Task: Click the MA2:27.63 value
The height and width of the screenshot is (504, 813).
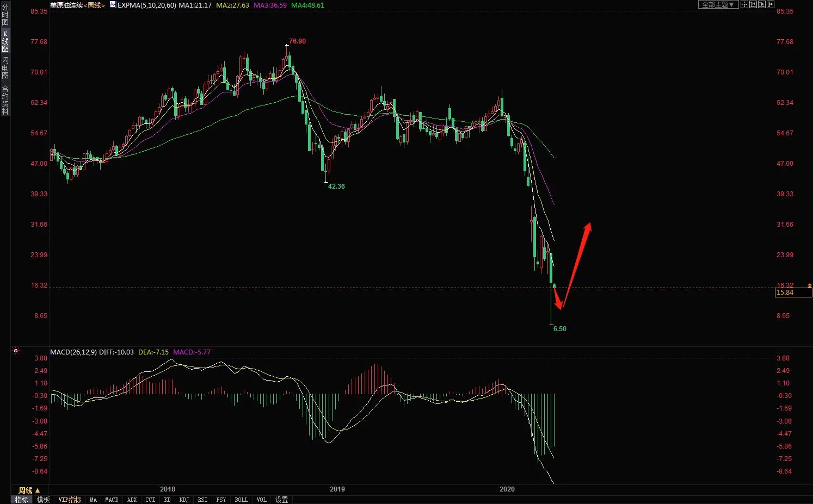Action: point(233,5)
